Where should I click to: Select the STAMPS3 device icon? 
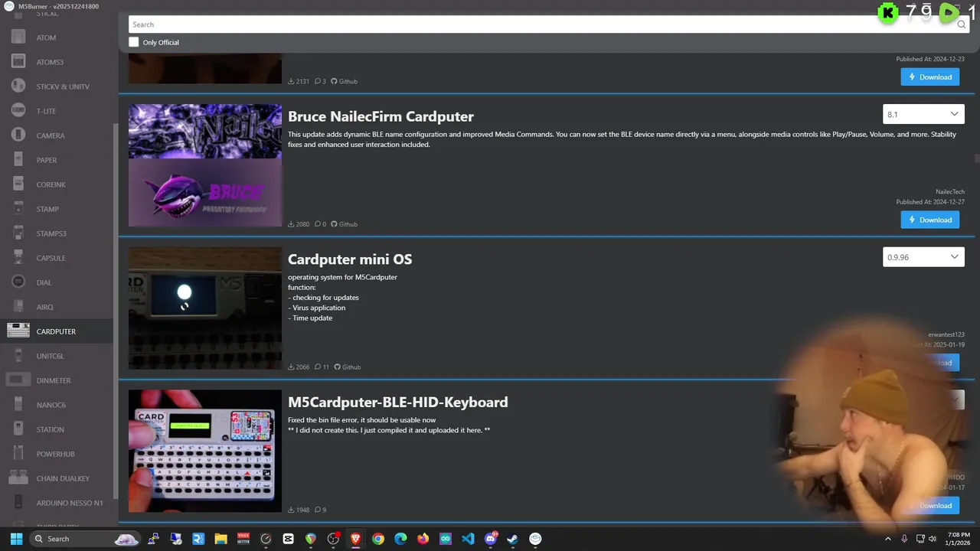tap(18, 233)
